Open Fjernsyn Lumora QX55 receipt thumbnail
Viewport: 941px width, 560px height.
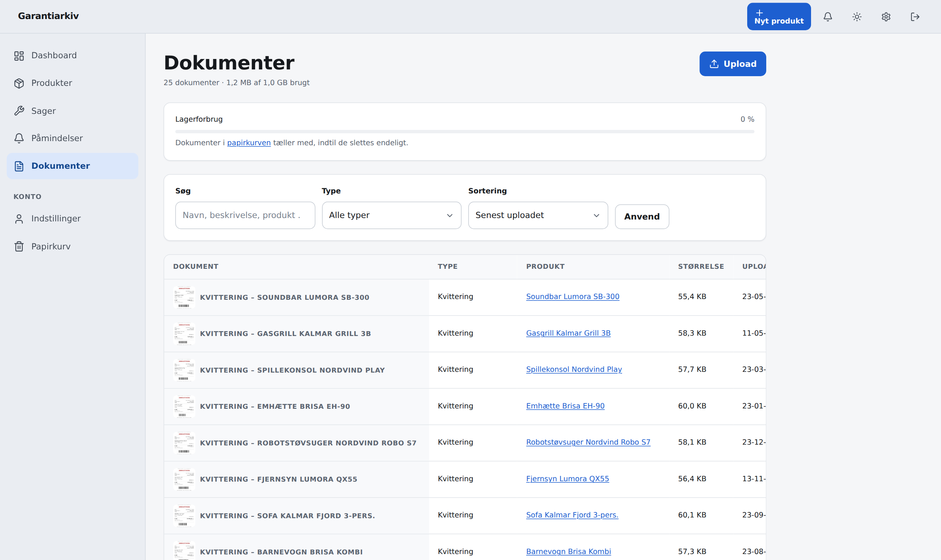[x=184, y=479]
